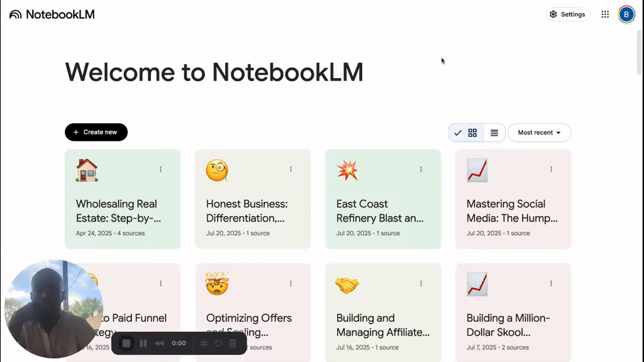Image resolution: width=644 pixels, height=362 pixels.
Task: Pause the active recording
Action: [142, 343]
